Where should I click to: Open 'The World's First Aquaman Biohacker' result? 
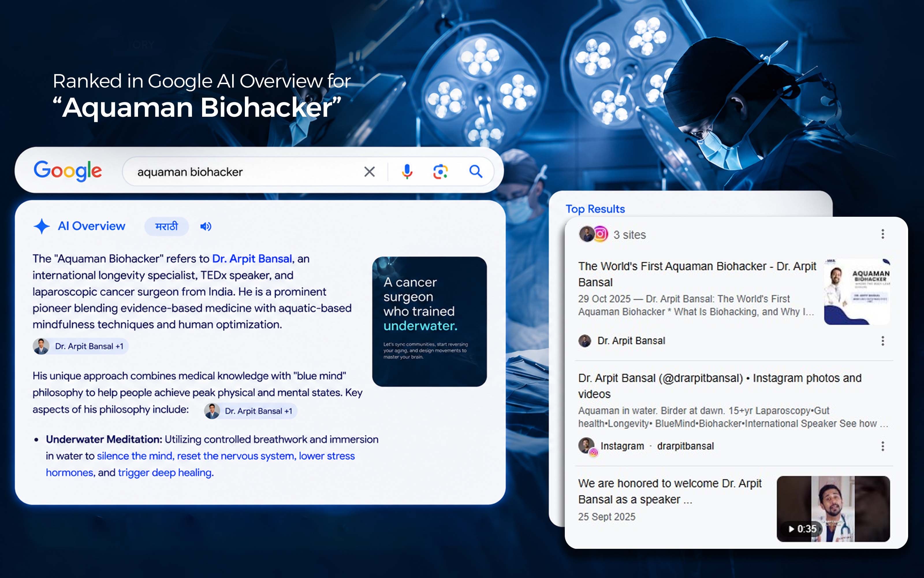tap(697, 274)
